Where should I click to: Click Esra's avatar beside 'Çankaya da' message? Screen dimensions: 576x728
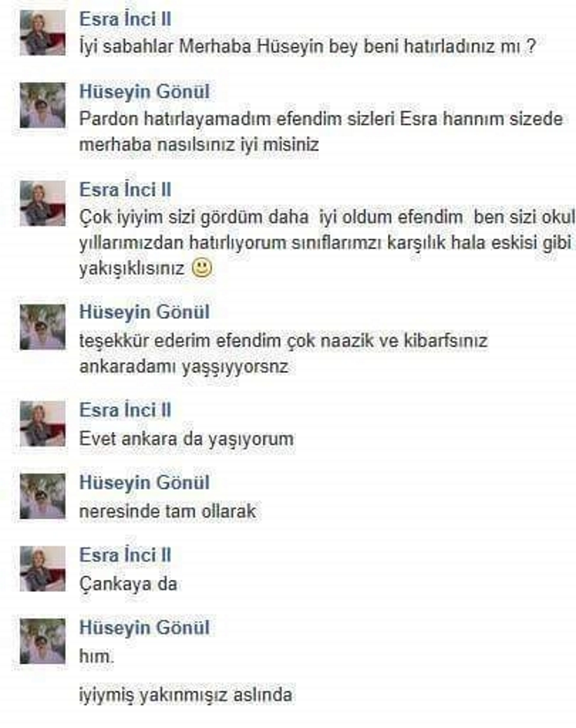(x=43, y=569)
